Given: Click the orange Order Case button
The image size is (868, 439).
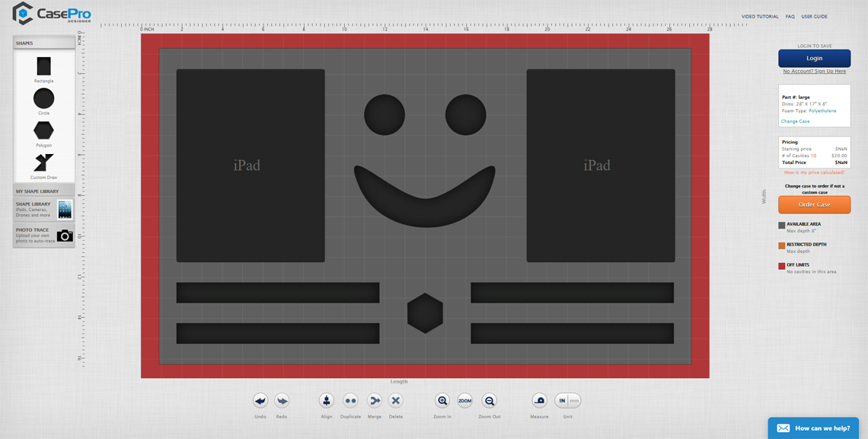Looking at the screenshot, I should click(814, 204).
